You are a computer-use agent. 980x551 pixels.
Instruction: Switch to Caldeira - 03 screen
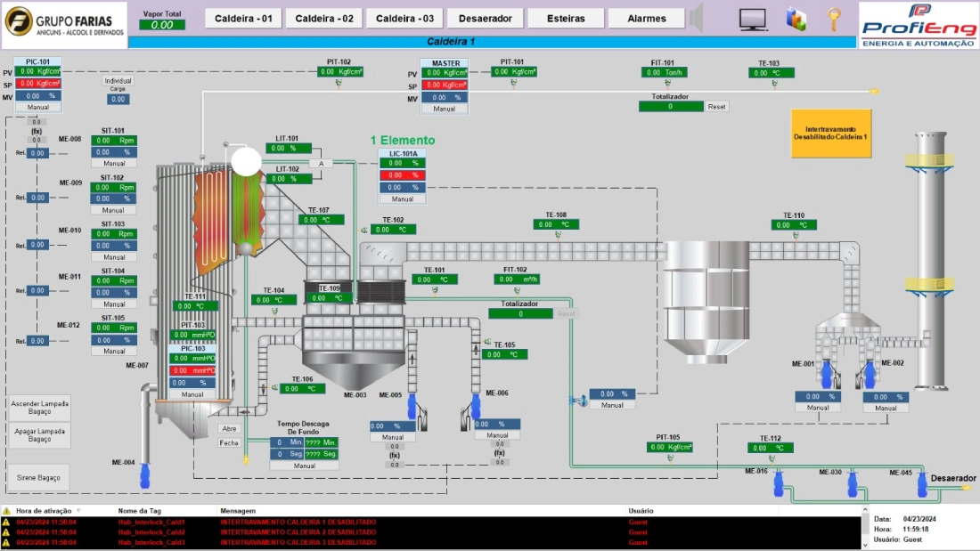(x=405, y=18)
